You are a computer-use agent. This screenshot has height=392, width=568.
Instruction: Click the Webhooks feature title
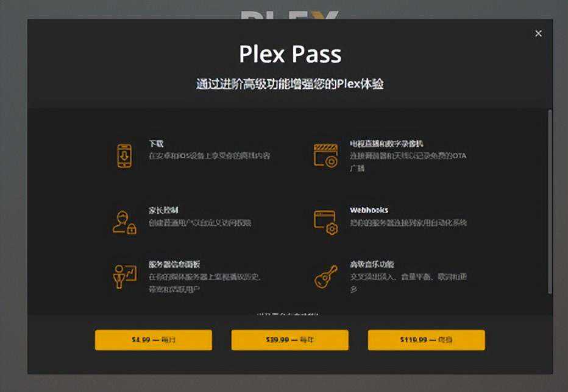click(369, 210)
